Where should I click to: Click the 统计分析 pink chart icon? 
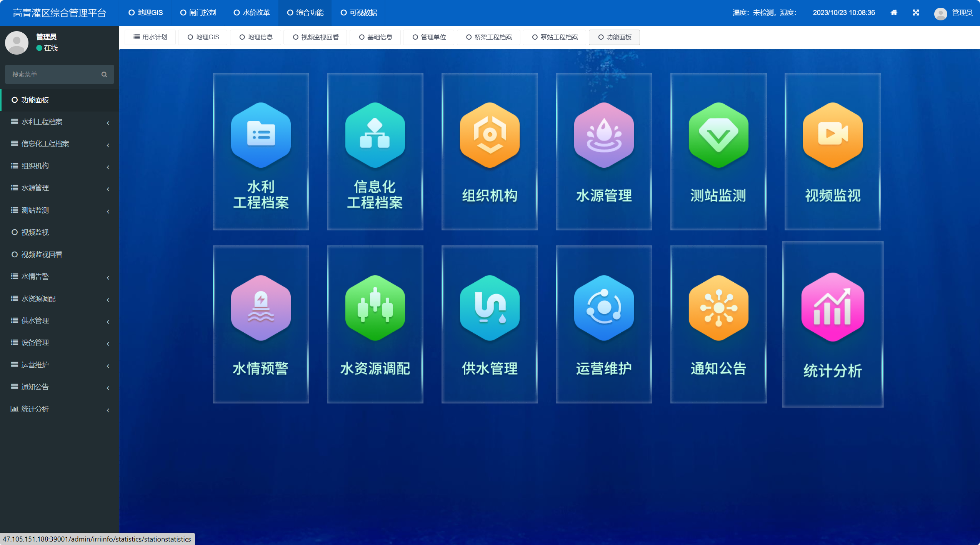tap(833, 307)
